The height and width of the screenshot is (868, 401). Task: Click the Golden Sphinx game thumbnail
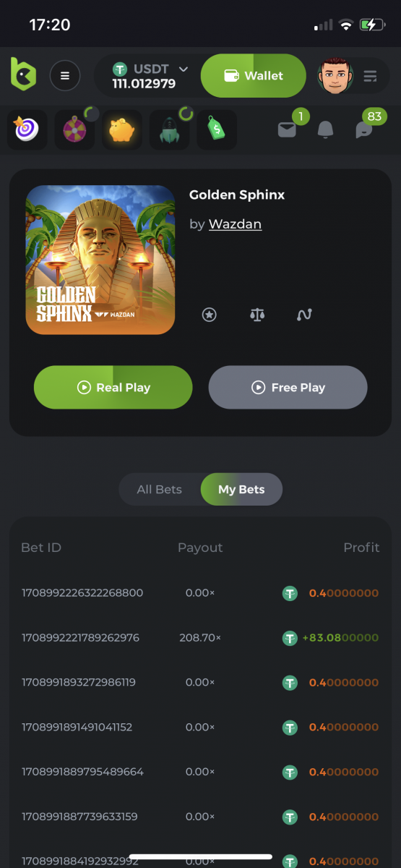pos(100,260)
